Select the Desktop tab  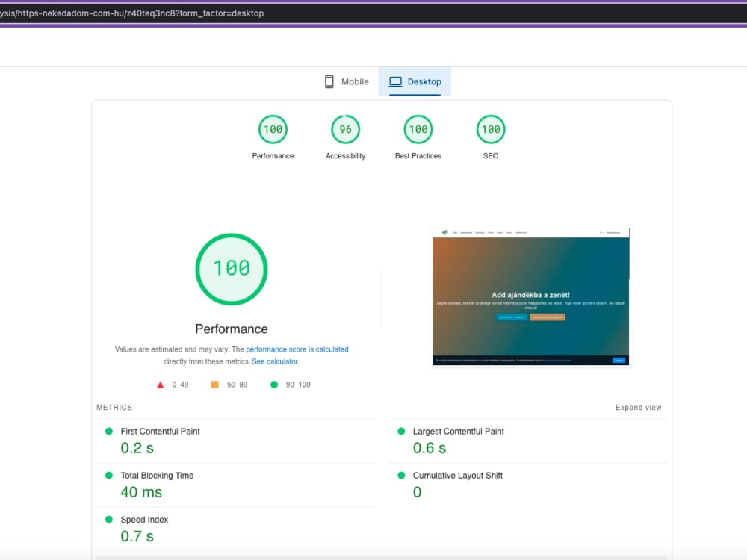(x=415, y=82)
